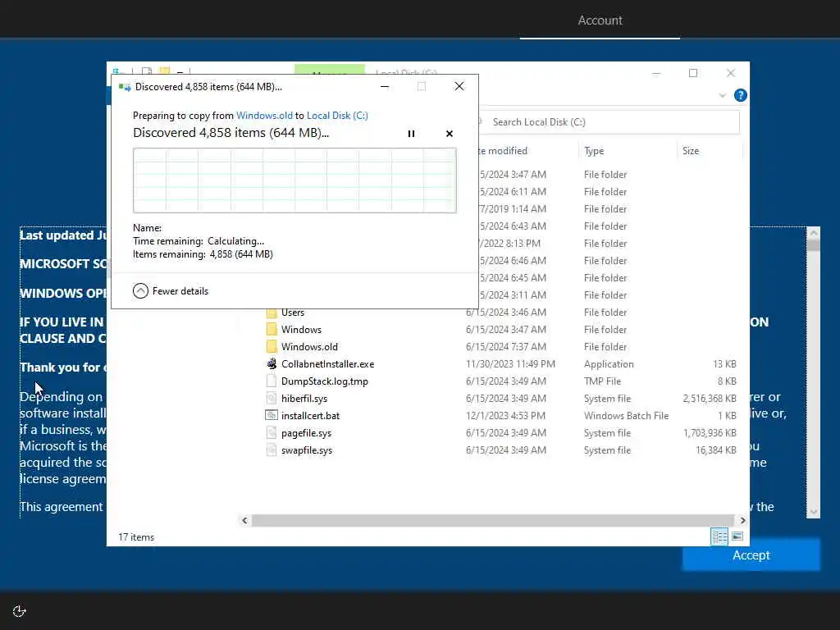Maximize the Local Disk Explorer window
This screenshot has height=630, width=840.
coord(693,73)
